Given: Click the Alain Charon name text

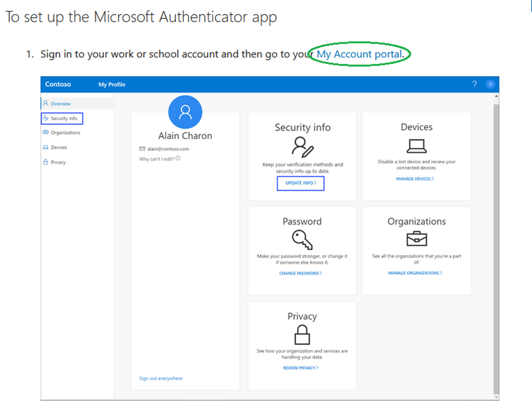Looking at the screenshot, I should point(185,136).
